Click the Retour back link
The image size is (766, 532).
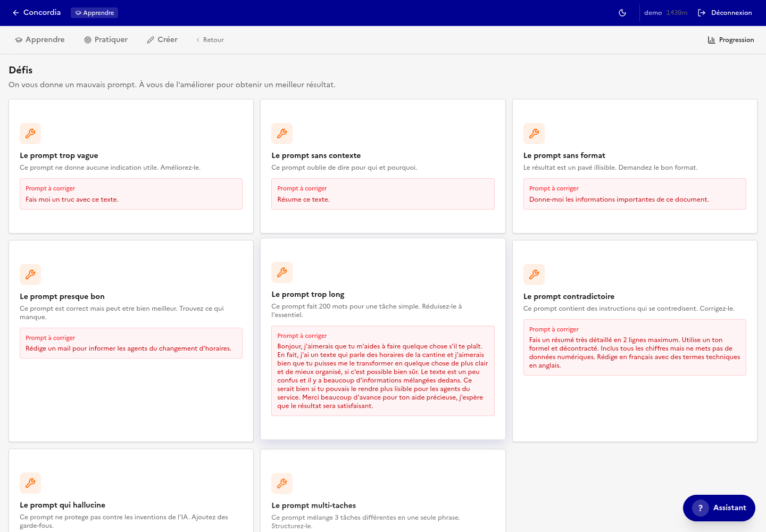(x=210, y=40)
